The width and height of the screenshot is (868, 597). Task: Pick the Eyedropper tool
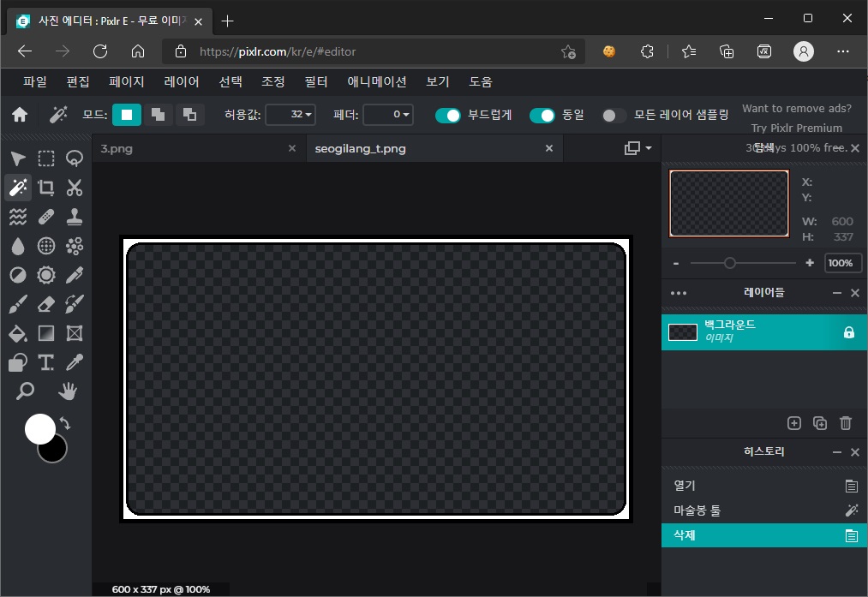tap(75, 362)
